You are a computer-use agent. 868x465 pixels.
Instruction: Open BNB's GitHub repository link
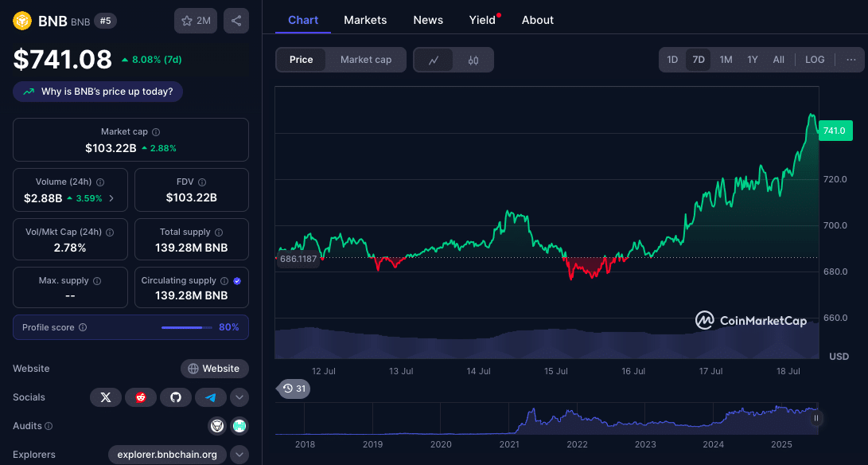176,397
